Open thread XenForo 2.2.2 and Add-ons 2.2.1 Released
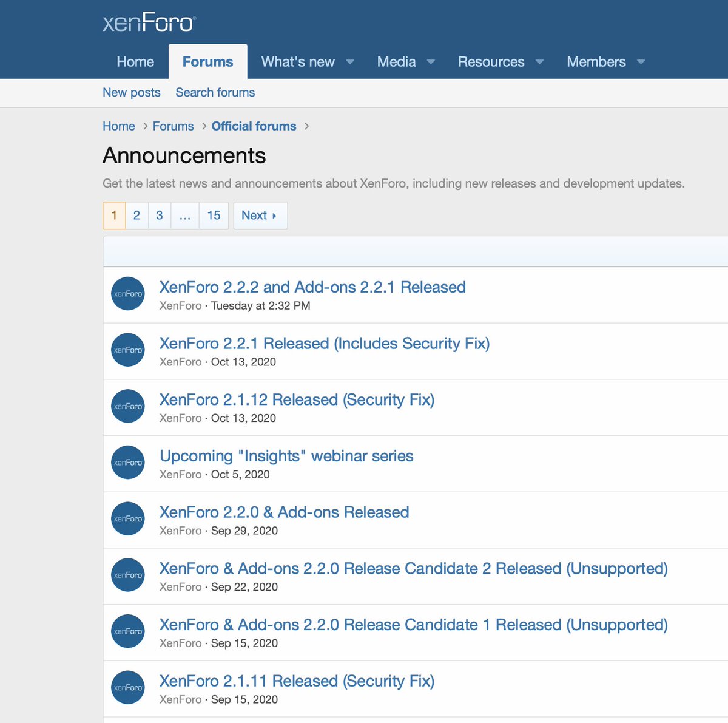The height and width of the screenshot is (723, 728). [x=312, y=287]
